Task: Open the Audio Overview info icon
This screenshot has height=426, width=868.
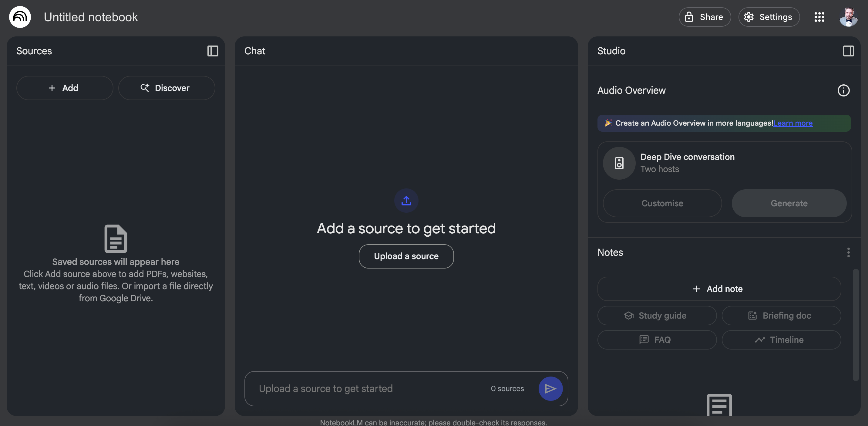Action: (843, 90)
